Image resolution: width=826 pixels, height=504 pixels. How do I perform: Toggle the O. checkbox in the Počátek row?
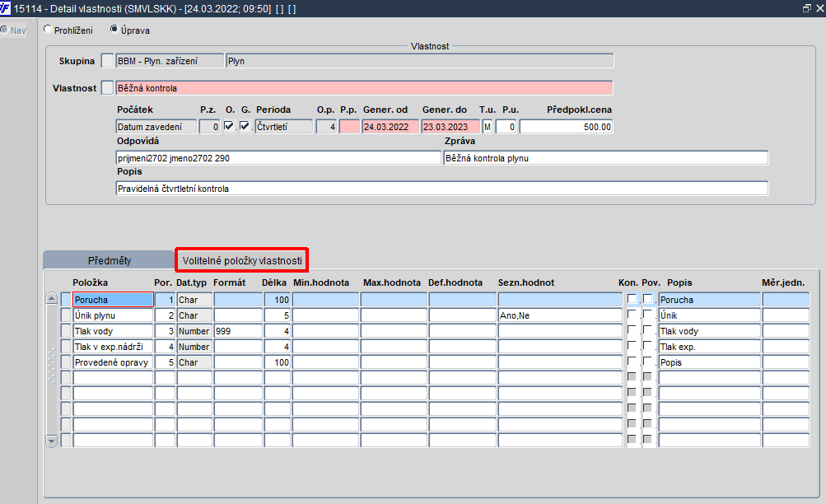click(x=229, y=126)
